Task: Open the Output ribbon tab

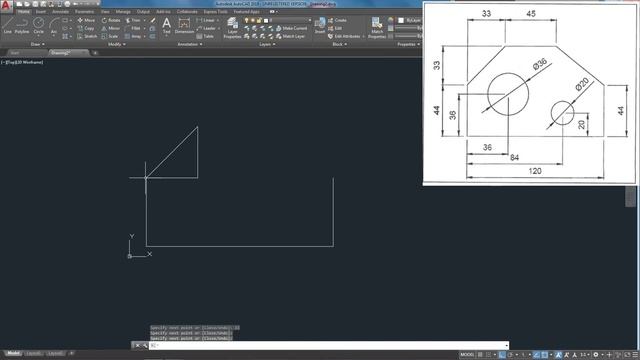Action: pyautogui.click(x=143, y=12)
